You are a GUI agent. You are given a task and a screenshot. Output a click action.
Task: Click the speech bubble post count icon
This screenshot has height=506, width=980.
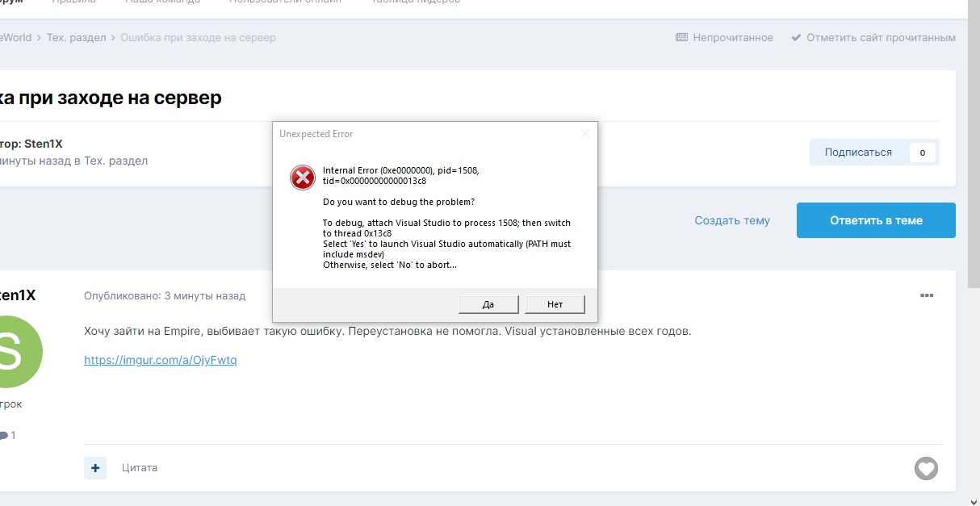(4, 436)
